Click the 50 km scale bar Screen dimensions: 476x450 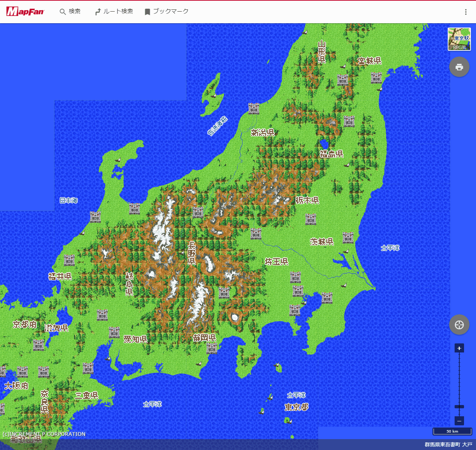click(452, 431)
